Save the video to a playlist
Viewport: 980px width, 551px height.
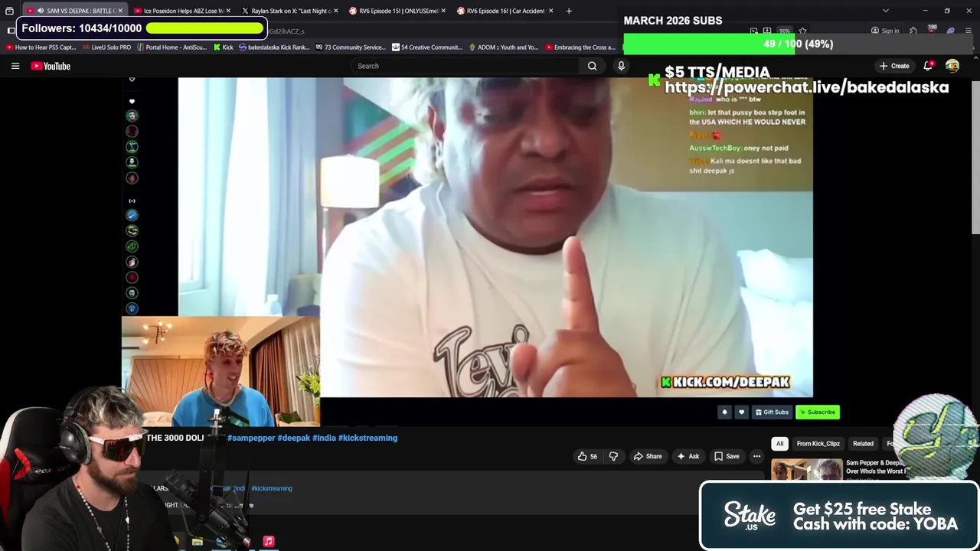click(x=727, y=456)
